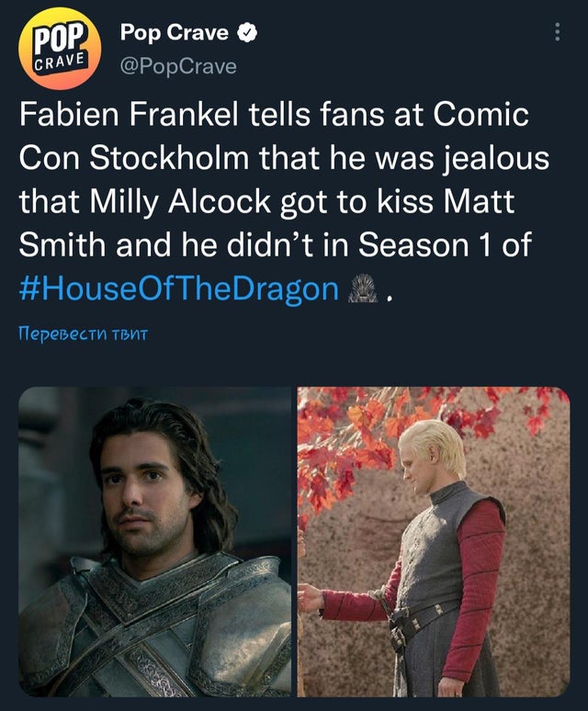588x711 pixels.
Task: Click the Iron Throne hashtag emoji
Action: pyautogui.click(x=363, y=288)
